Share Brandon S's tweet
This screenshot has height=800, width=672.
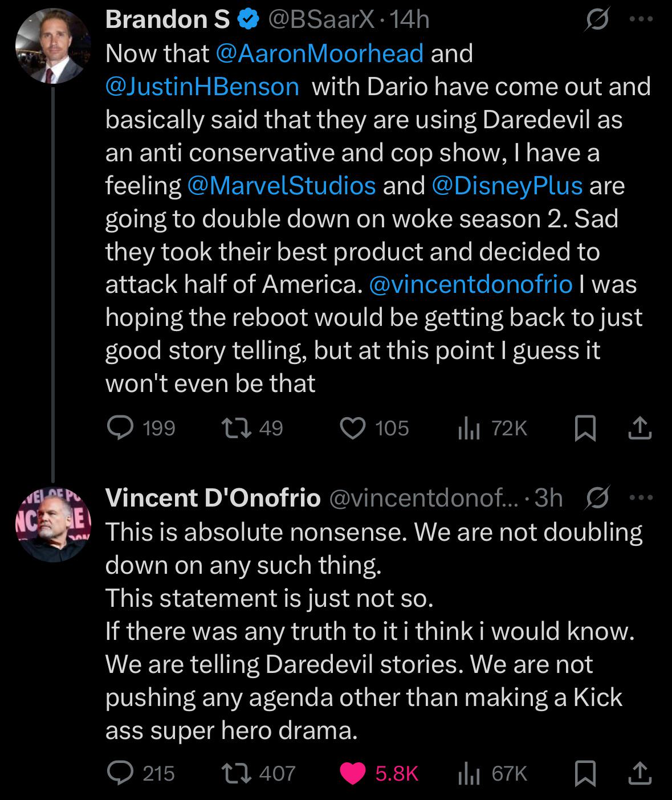click(640, 428)
